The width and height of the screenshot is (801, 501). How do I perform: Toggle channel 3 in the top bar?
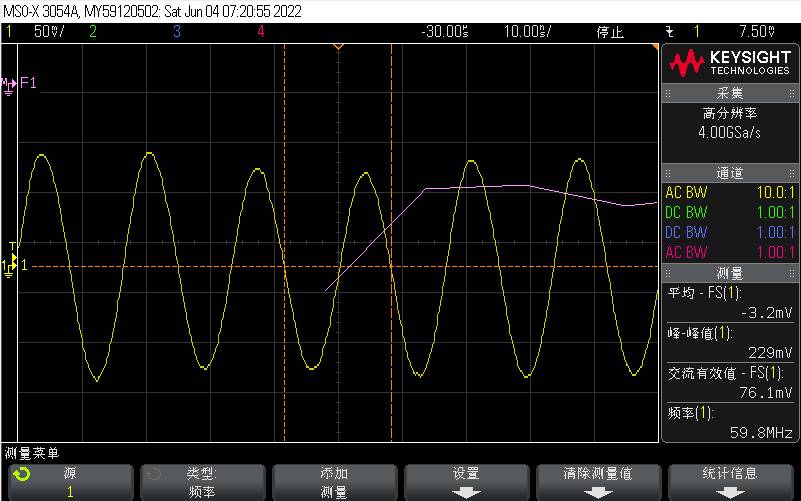176,32
